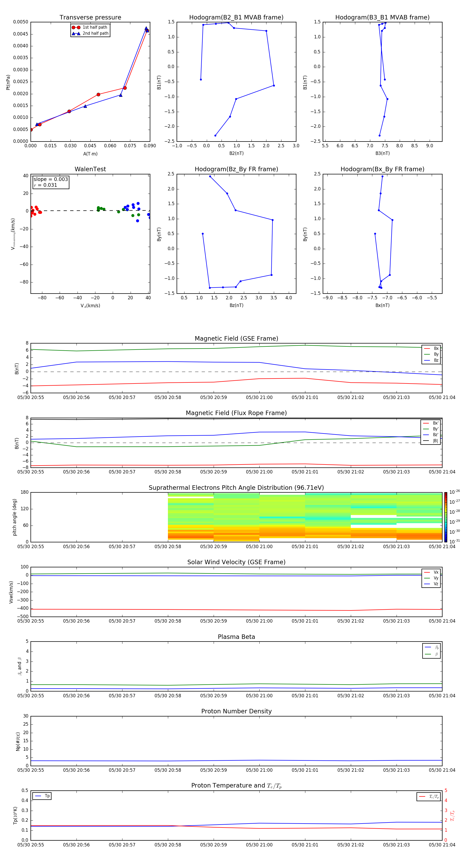Screen dimensions: 473x868
Task: Select the 'Hodogram(B3_B1 MVAB frame)' title
Action: pyautogui.click(x=382, y=18)
